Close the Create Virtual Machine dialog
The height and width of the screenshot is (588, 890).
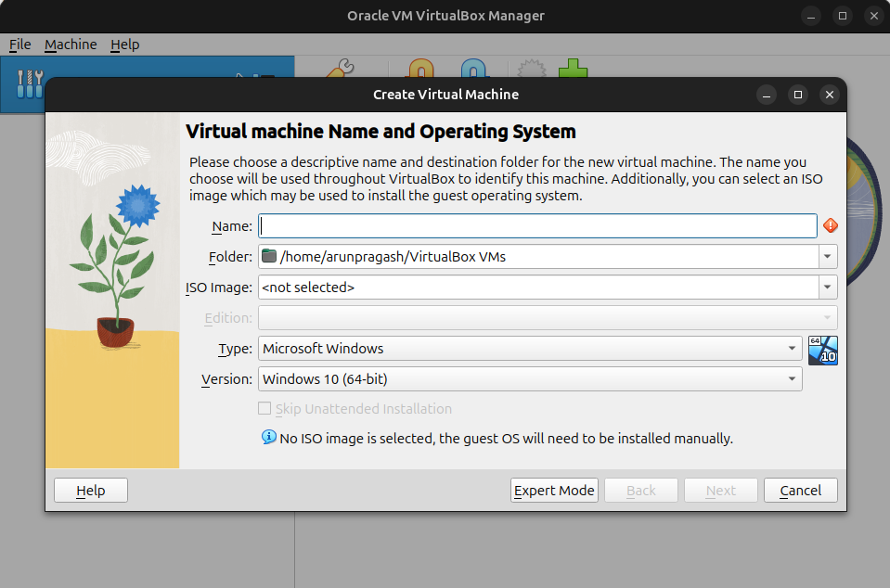[x=830, y=95]
